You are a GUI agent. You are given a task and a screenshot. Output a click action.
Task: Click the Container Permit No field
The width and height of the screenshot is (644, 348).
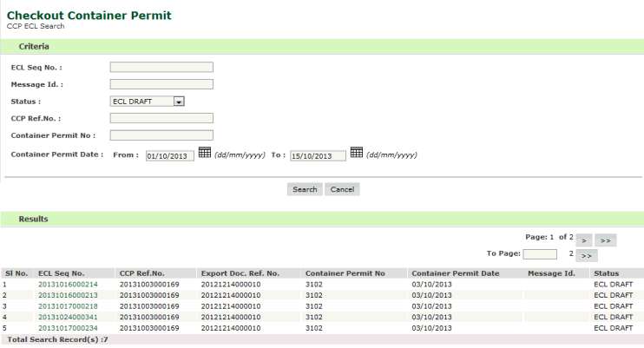161,135
